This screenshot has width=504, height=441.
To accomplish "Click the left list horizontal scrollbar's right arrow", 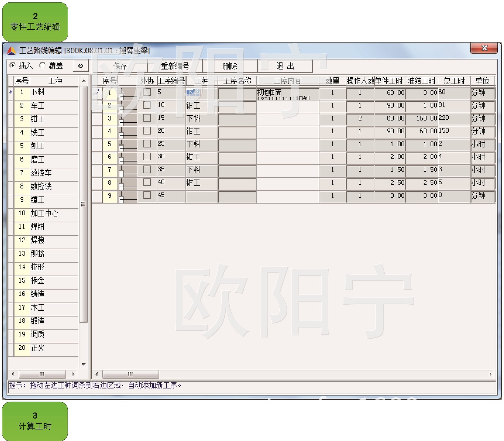I will [73, 374].
